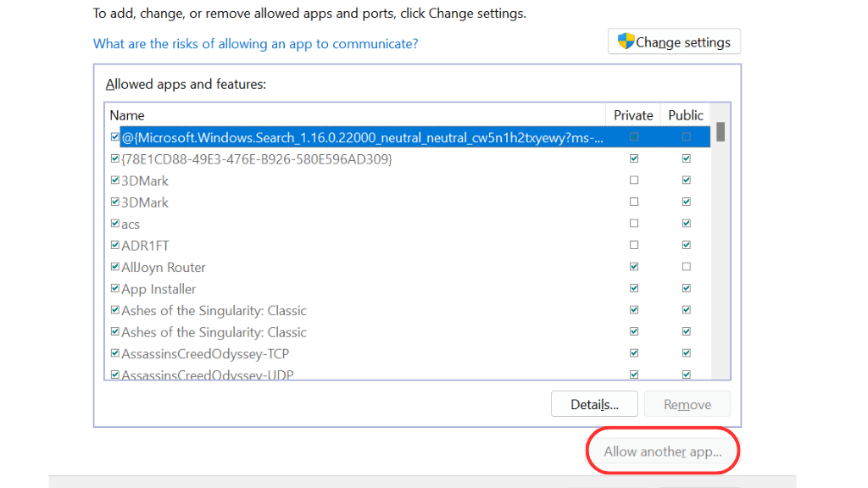The width and height of the screenshot is (868, 488).
Task: Uncheck the AllJoyn Router enable checkbox
Action: (114, 267)
